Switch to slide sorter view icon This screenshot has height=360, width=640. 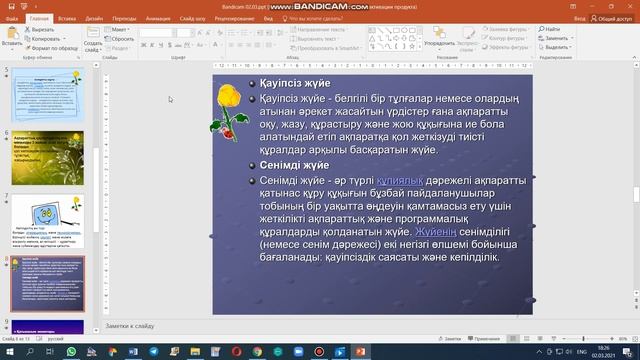pyautogui.click(x=527, y=339)
